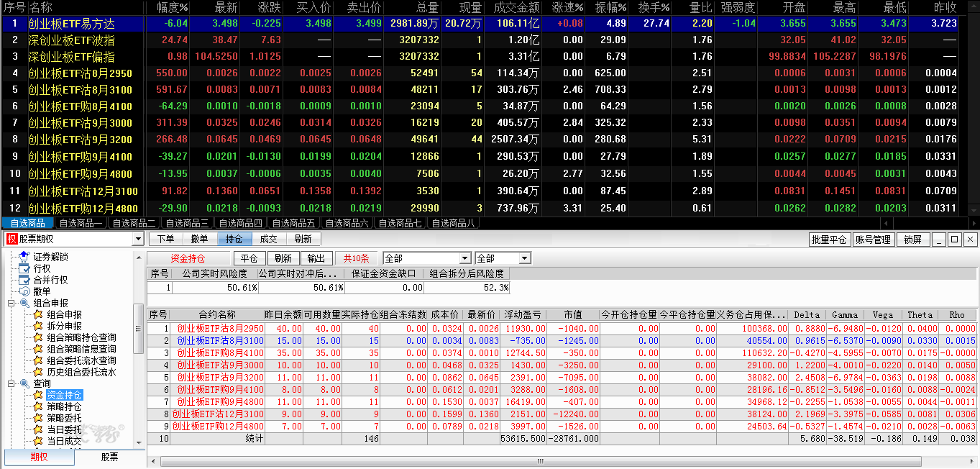Click the 输出 export button
The image size is (980, 469).
(x=316, y=258)
